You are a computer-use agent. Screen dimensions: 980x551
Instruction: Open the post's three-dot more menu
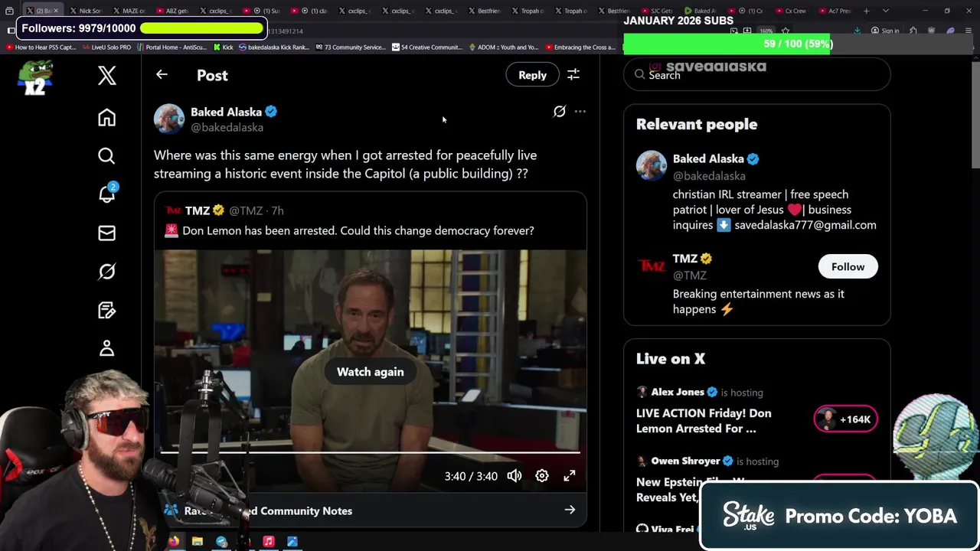coord(580,112)
